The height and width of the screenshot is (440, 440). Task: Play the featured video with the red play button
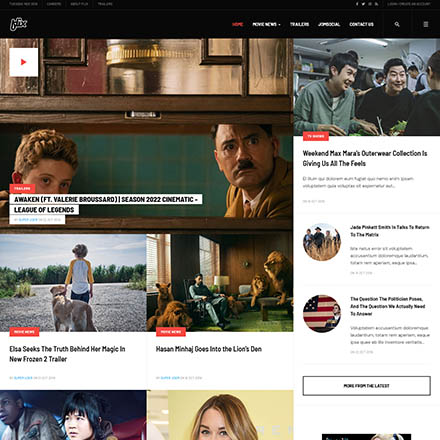click(x=23, y=62)
